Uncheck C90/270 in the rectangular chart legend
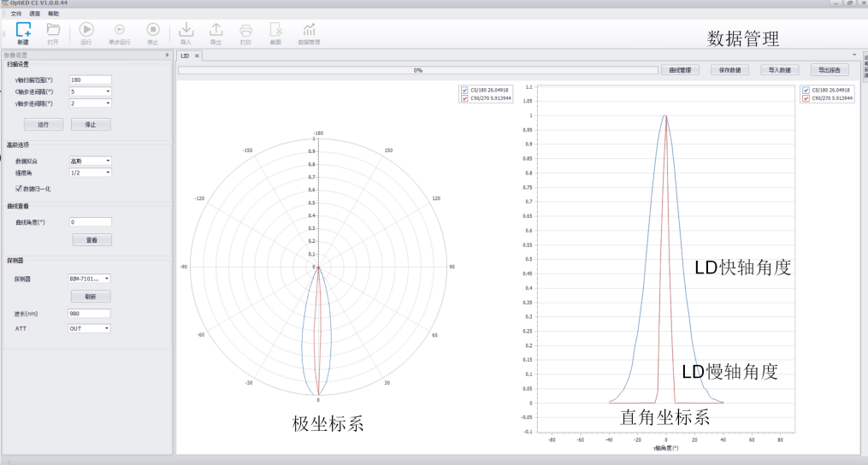 (x=806, y=98)
